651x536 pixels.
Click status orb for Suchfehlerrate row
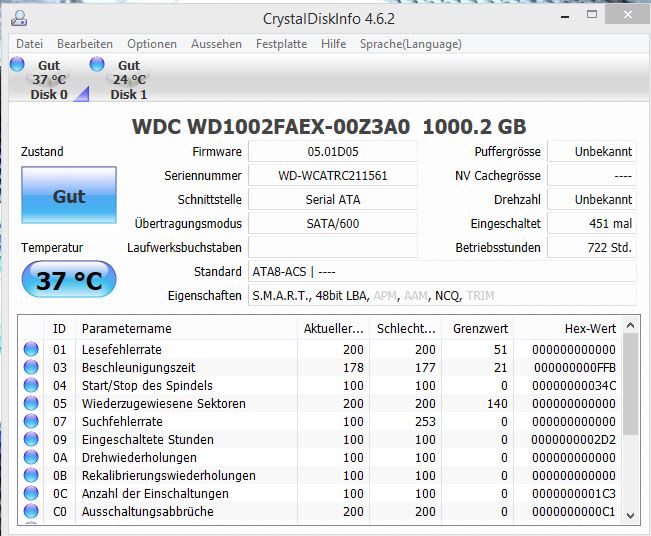click(x=31, y=421)
